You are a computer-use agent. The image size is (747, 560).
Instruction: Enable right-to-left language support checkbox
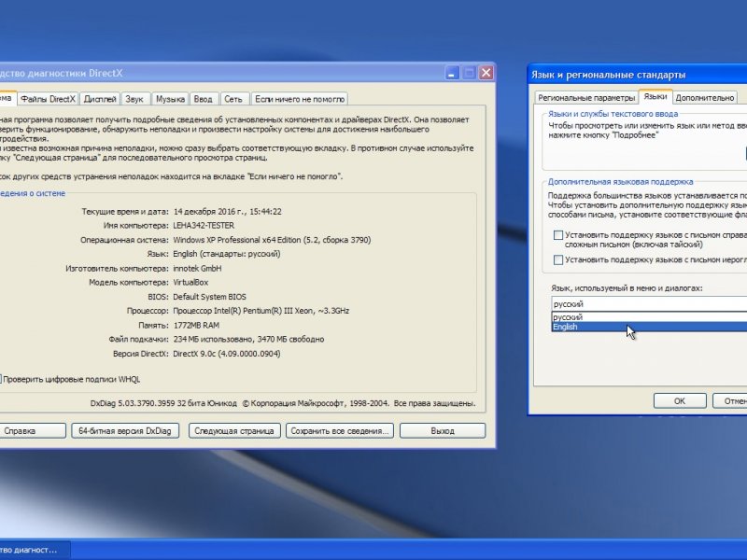(557, 235)
